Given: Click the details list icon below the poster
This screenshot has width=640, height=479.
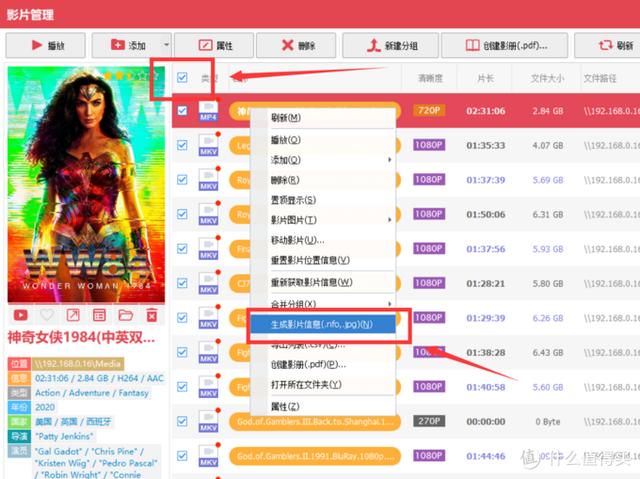Looking at the screenshot, I should coord(99,315).
